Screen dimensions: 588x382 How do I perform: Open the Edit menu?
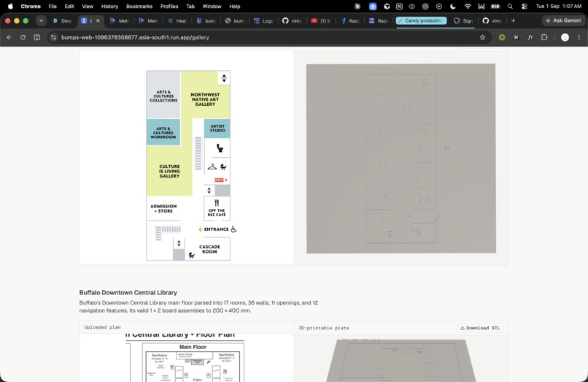click(x=69, y=7)
